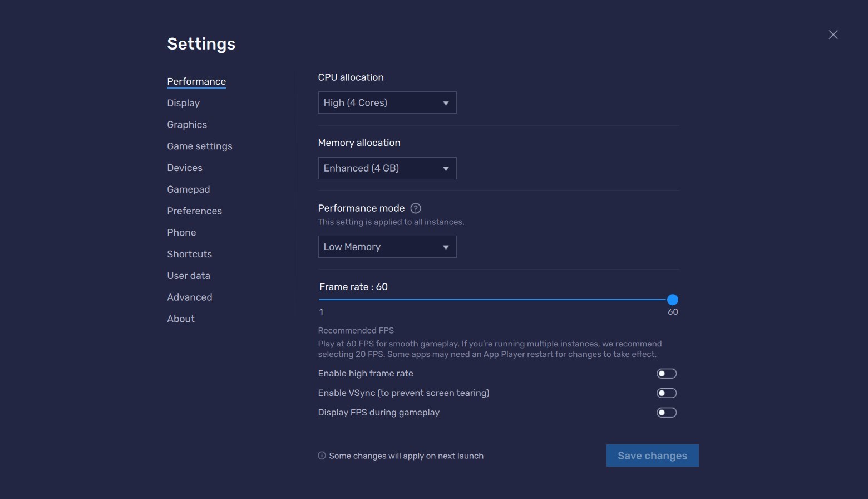The height and width of the screenshot is (499, 868).
Task: Open the Graphics settings section
Action: point(187,125)
